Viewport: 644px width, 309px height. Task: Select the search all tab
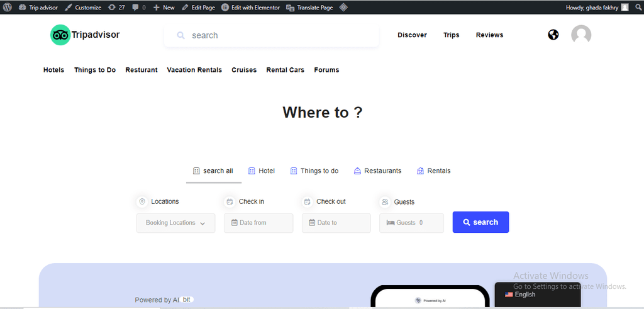pyautogui.click(x=214, y=171)
